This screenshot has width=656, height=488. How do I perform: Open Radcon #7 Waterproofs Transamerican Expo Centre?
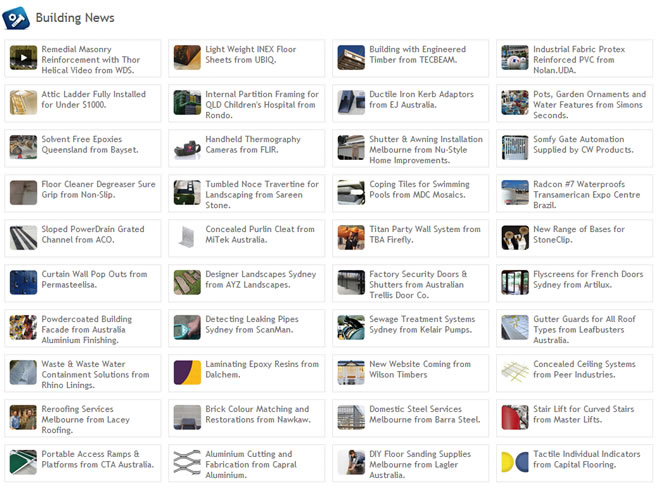tap(587, 195)
